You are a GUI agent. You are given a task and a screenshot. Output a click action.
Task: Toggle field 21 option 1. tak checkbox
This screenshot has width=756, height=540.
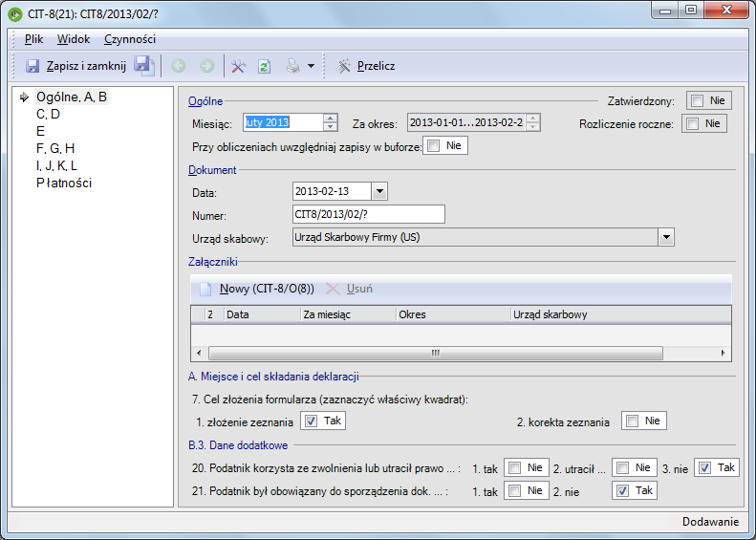coord(514,491)
